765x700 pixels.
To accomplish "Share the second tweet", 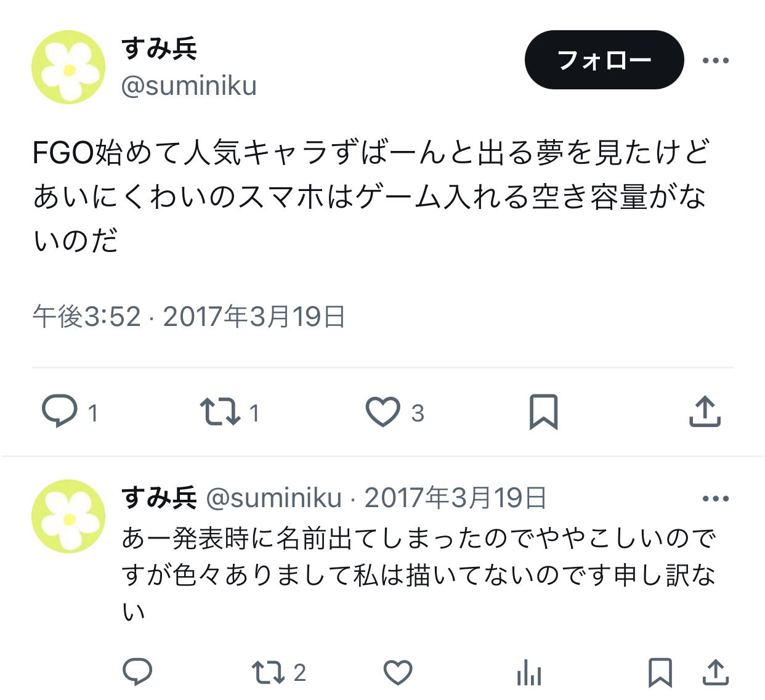I will (716, 672).
